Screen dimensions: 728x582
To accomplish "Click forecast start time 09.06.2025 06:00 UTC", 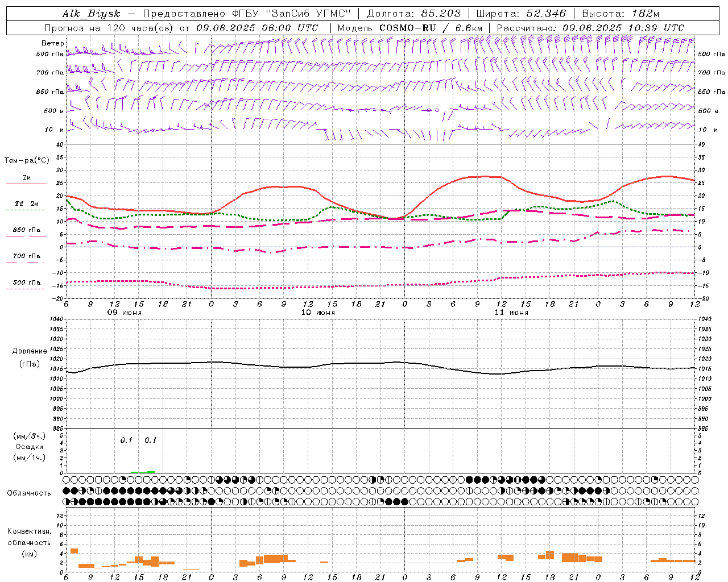I will point(257,28).
